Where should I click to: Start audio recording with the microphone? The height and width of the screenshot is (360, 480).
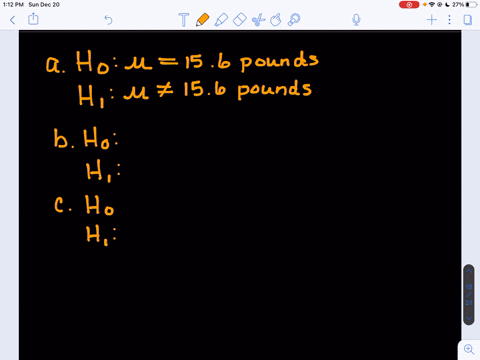(356, 20)
